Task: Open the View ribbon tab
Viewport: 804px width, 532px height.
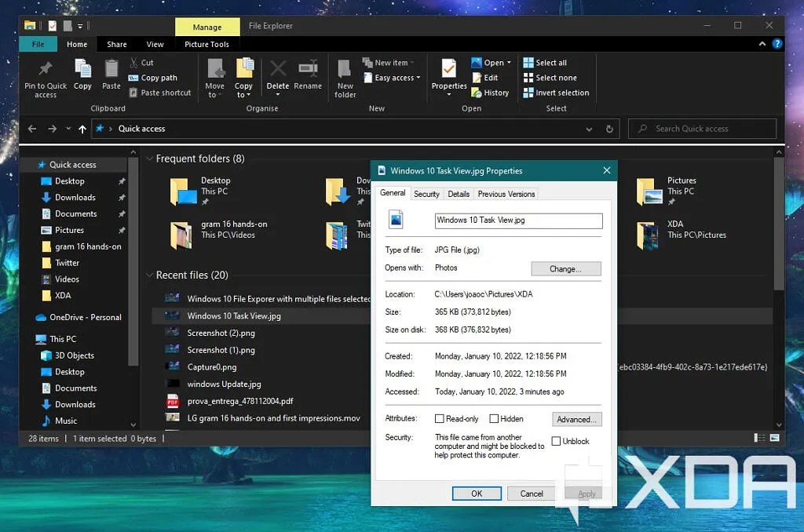Action: point(155,44)
